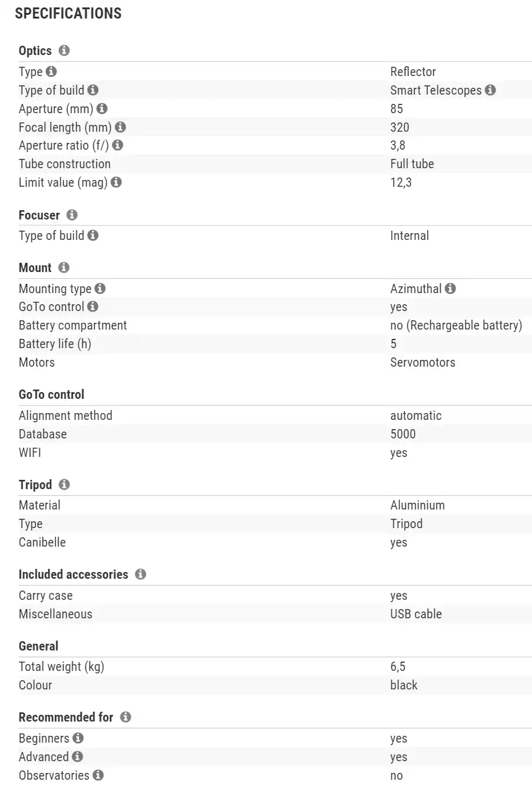Screen dimensions: 532x789
Task: Click the Smart Telescopes value text
Action: [x=436, y=90]
